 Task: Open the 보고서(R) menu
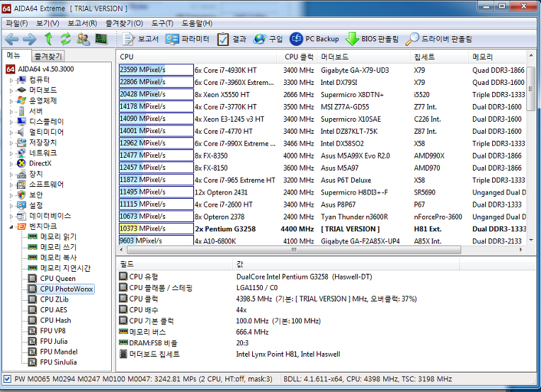click(x=82, y=23)
